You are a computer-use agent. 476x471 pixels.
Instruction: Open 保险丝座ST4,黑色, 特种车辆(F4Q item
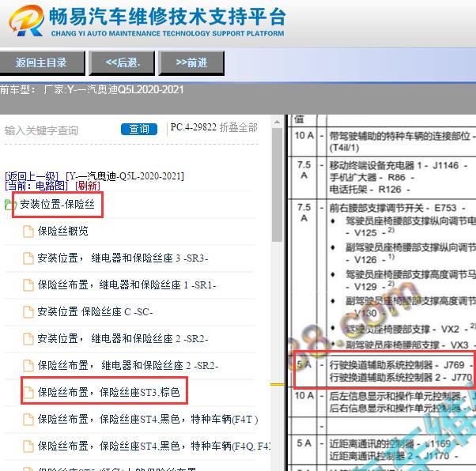tap(154, 446)
